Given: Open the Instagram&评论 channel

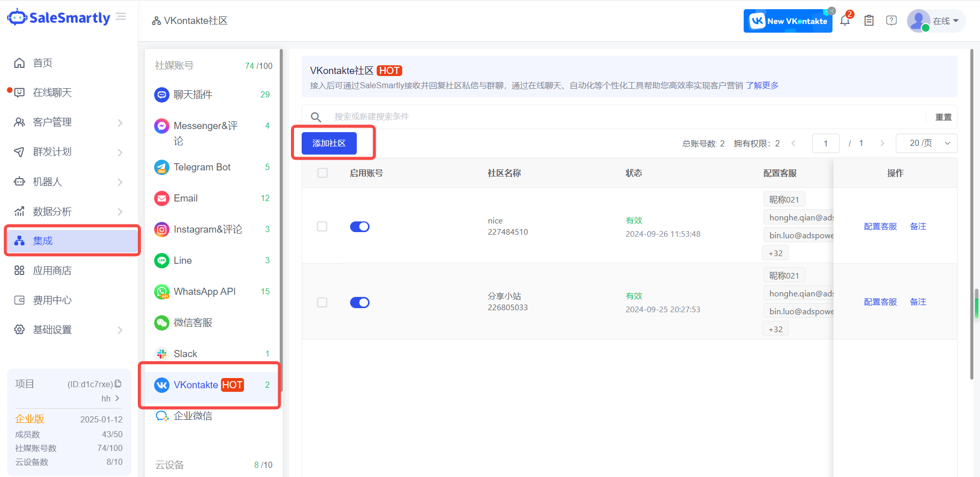Looking at the screenshot, I should tap(208, 229).
